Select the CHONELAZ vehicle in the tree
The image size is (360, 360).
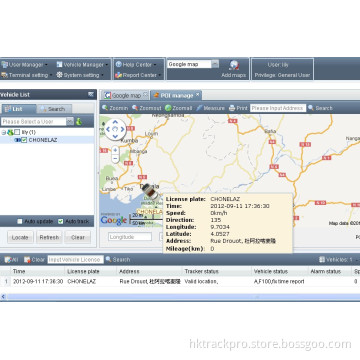pyautogui.click(x=43, y=140)
